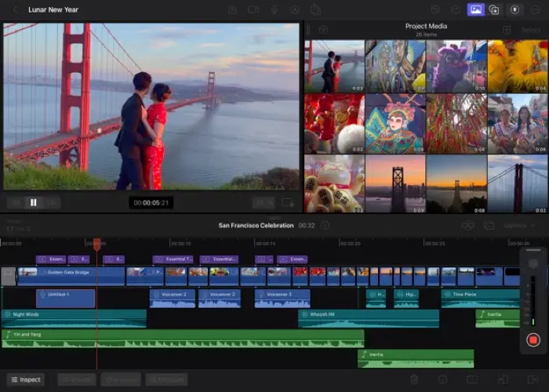This screenshot has height=392, width=549.
Task: Open the photo media browser icon
Action: click(475, 9)
